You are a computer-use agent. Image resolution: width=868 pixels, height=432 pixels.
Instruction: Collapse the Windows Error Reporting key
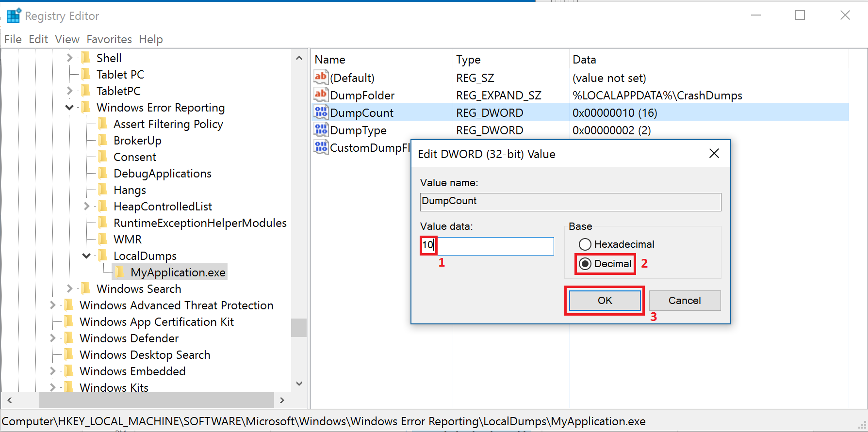pos(69,107)
